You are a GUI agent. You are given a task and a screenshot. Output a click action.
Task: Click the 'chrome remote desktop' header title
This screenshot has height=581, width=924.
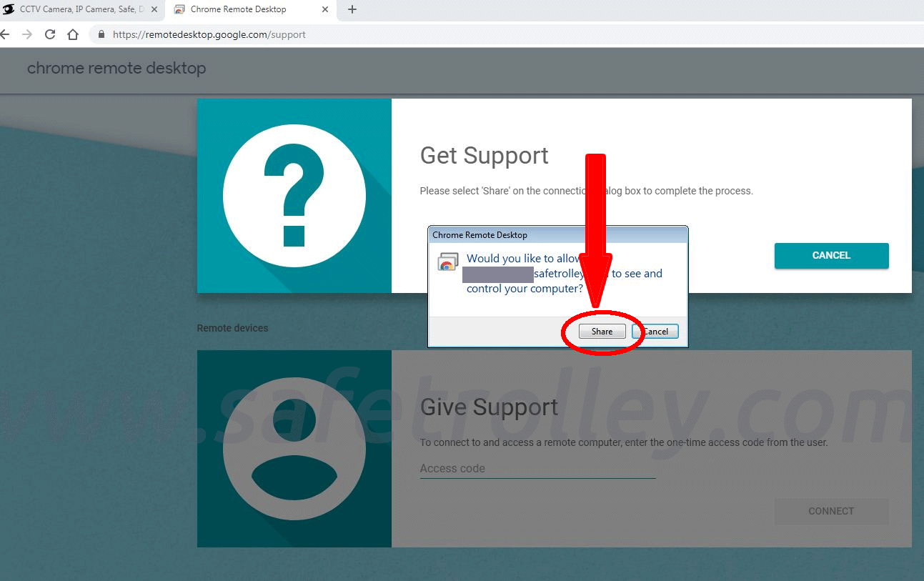[x=116, y=69]
